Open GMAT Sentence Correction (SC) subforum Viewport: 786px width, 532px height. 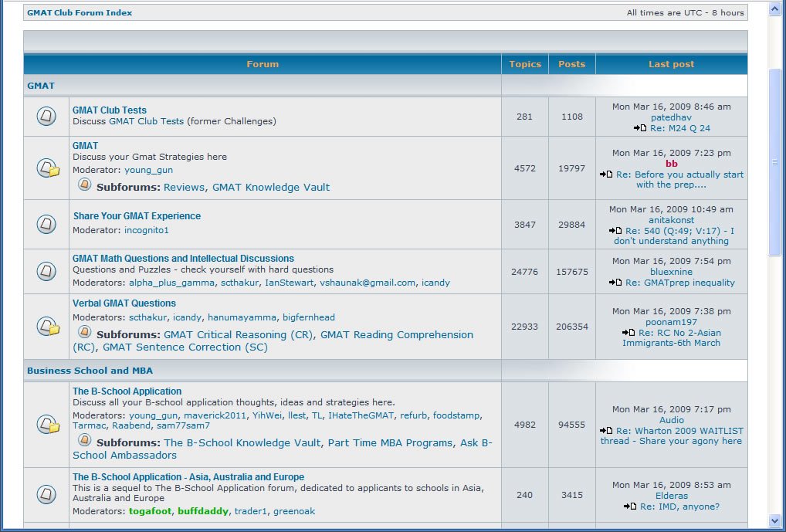pyautogui.click(x=185, y=347)
